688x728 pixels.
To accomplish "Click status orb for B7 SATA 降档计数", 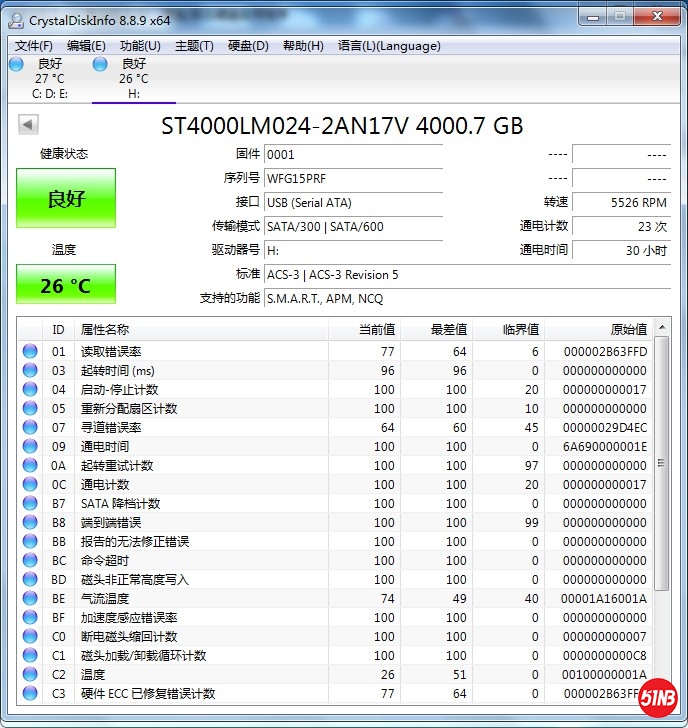I will [x=30, y=503].
